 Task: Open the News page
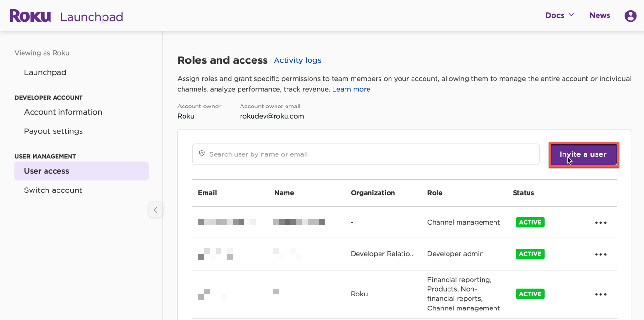tap(599, 15)
